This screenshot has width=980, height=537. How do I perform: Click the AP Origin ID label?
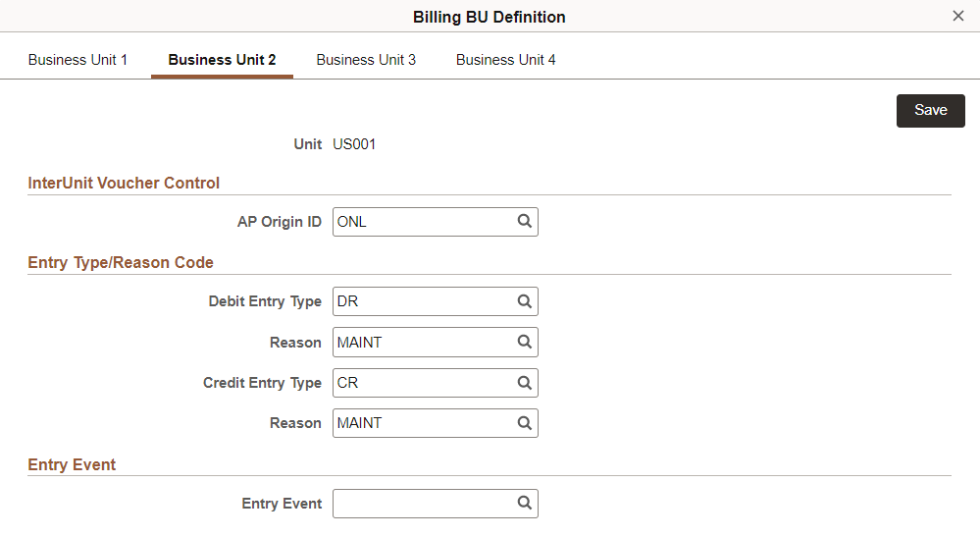(x=280, y=222)
